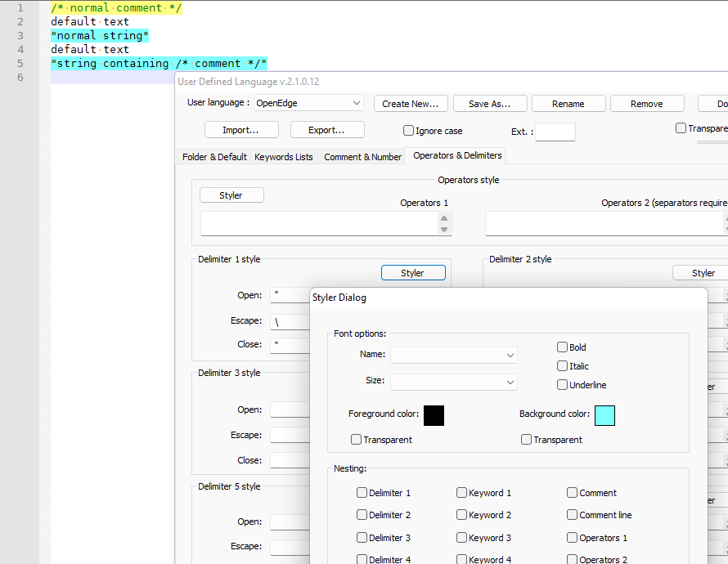Click the Ext. input field

click(x=555, y=132)
